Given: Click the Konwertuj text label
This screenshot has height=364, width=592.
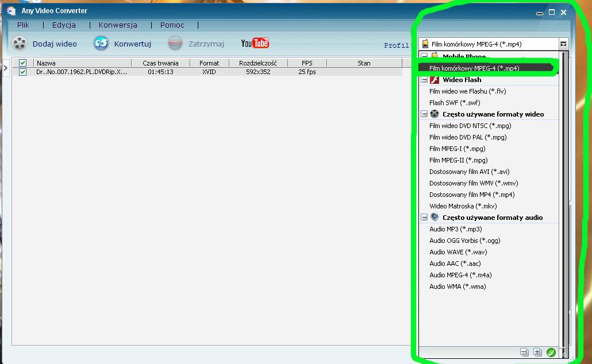Looking at the screenshot, I should click(x=133, y=44).
